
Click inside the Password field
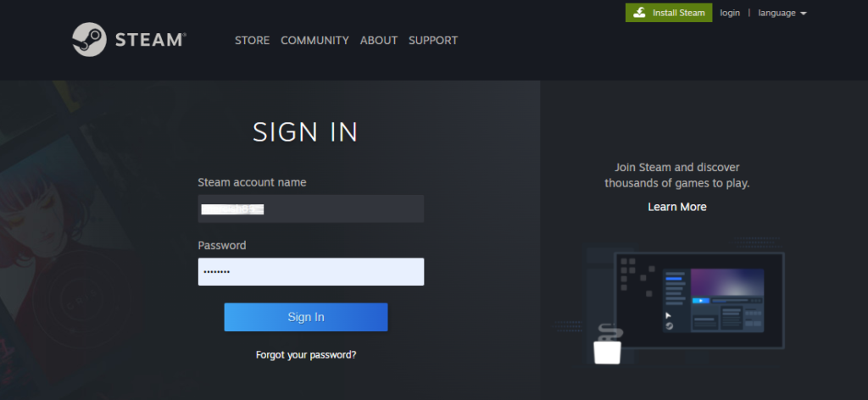pos(310,272)
